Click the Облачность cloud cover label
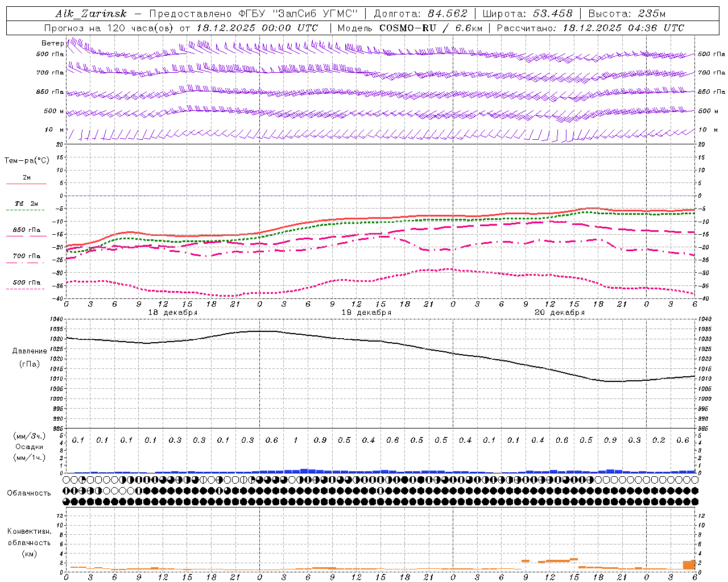 [x=29, y=493]
